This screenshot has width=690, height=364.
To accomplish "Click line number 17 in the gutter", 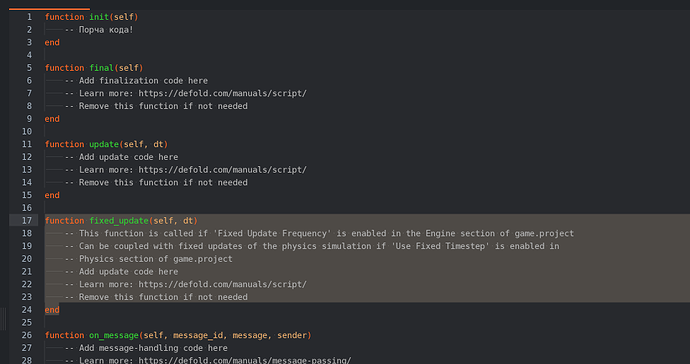I will click(27, 221).
